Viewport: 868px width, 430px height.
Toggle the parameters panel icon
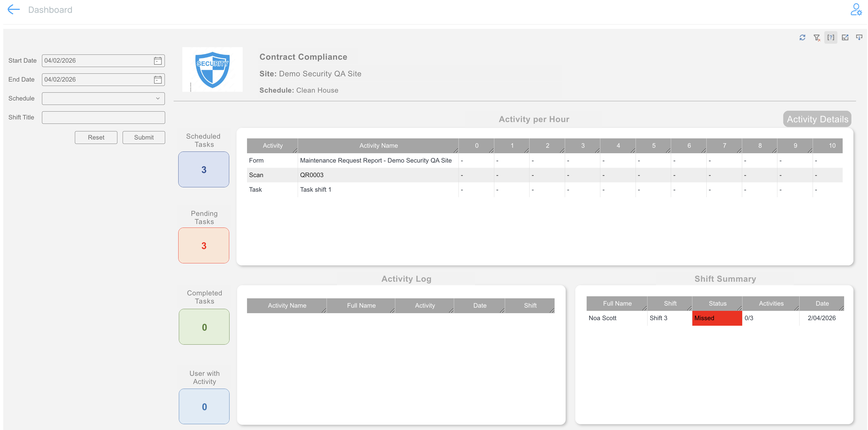click(x=831, y=37)
